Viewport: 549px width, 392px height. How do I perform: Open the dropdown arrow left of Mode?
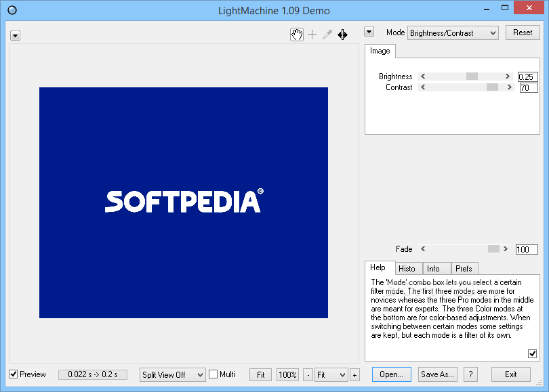click(369, 32)
